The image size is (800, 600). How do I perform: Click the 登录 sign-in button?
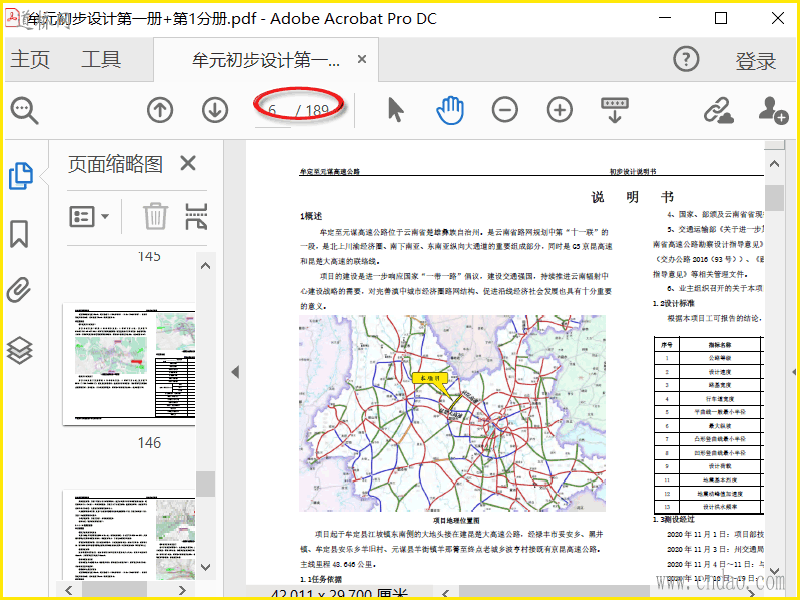click(x=756, y=61)
